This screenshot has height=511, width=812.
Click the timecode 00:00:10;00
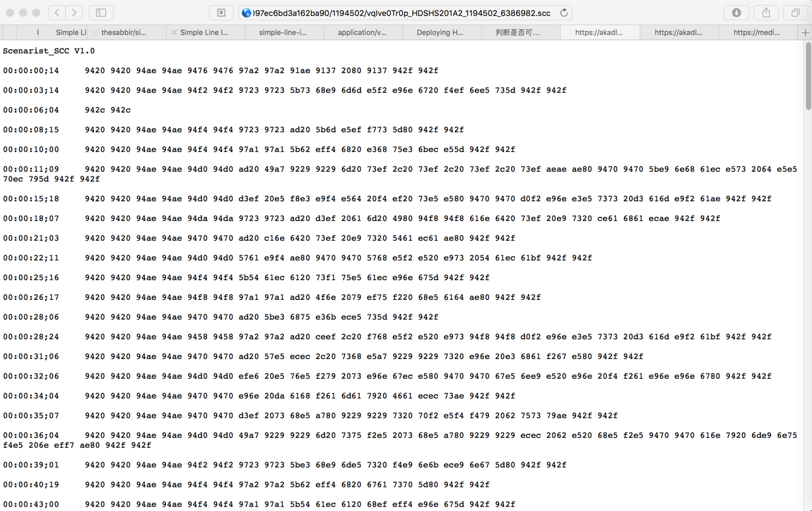(x=31, y=149)
